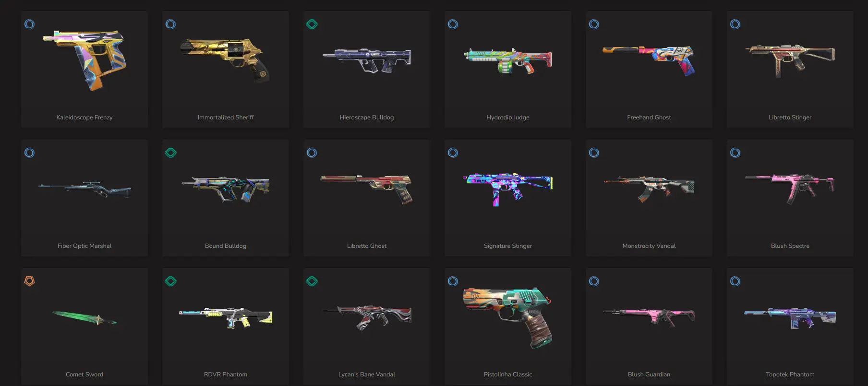Click the Blush Guardian name text
Screen dimensions: 868x386
tap(649, 374)
